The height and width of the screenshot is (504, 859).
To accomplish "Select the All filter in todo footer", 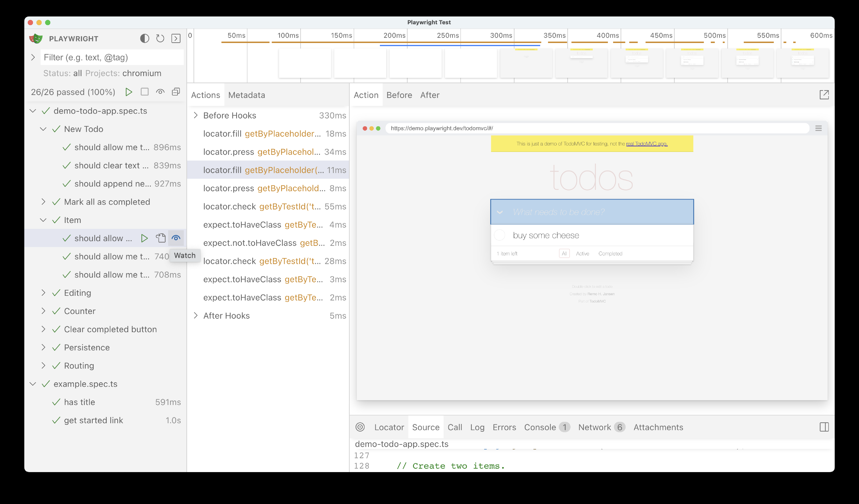I will 564,253.
